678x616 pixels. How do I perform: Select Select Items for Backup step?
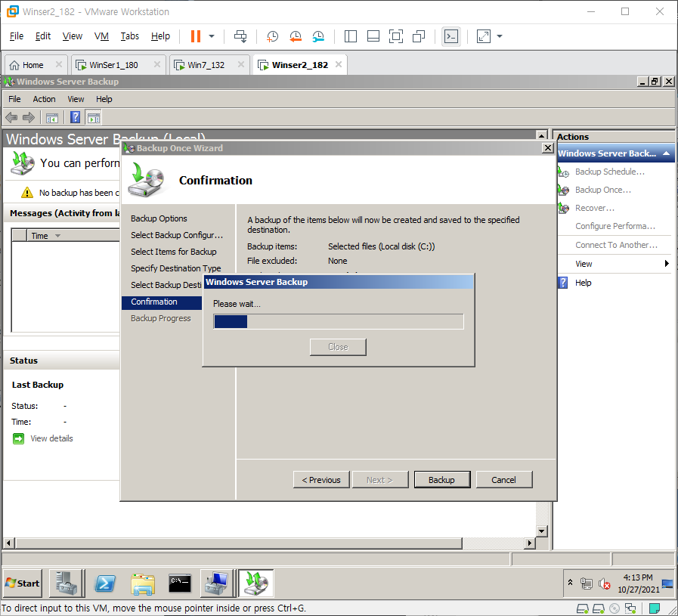pyautogui.click(x=173, y=252)
